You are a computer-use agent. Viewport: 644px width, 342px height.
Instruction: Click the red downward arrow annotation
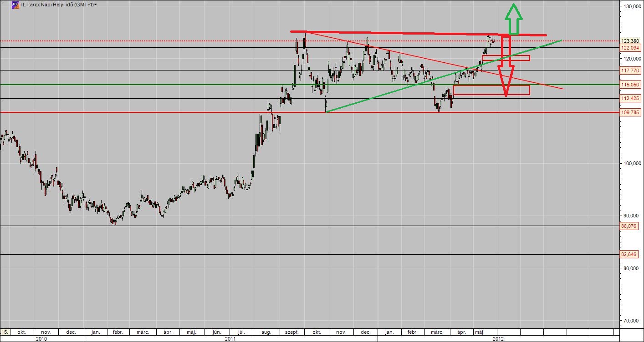506,68
